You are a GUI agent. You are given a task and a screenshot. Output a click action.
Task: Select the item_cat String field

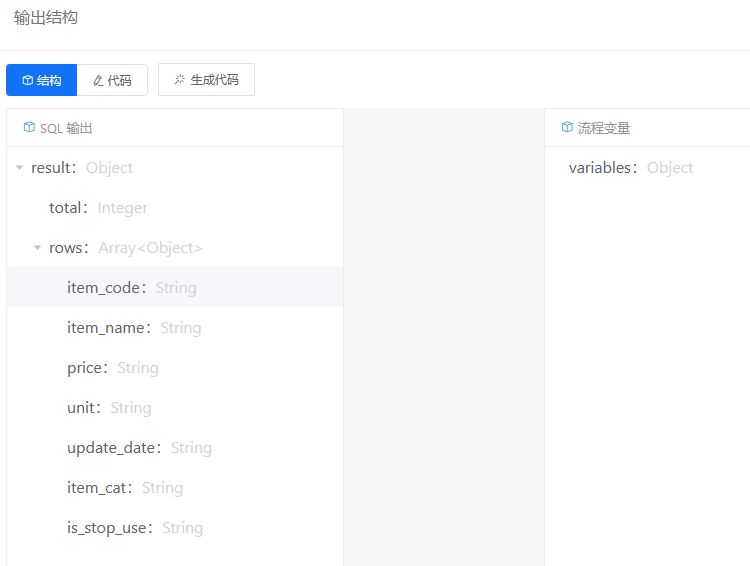(x=125, y=488)
